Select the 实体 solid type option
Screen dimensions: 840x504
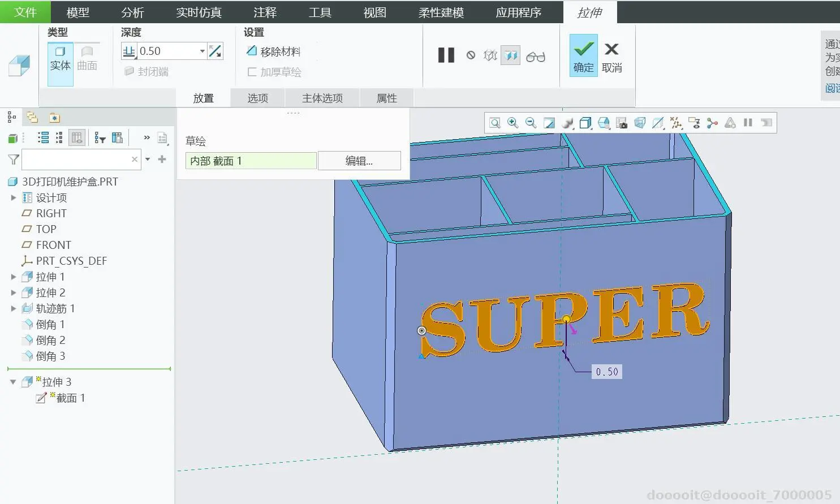60,59
